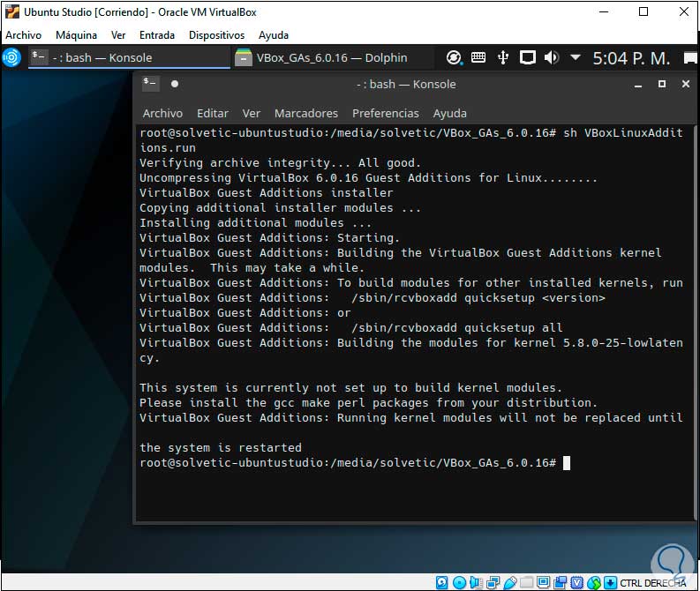Click the Konsole unsaved dot indicator
Viewport: 700px width, 591px height.
click(175, 84)
